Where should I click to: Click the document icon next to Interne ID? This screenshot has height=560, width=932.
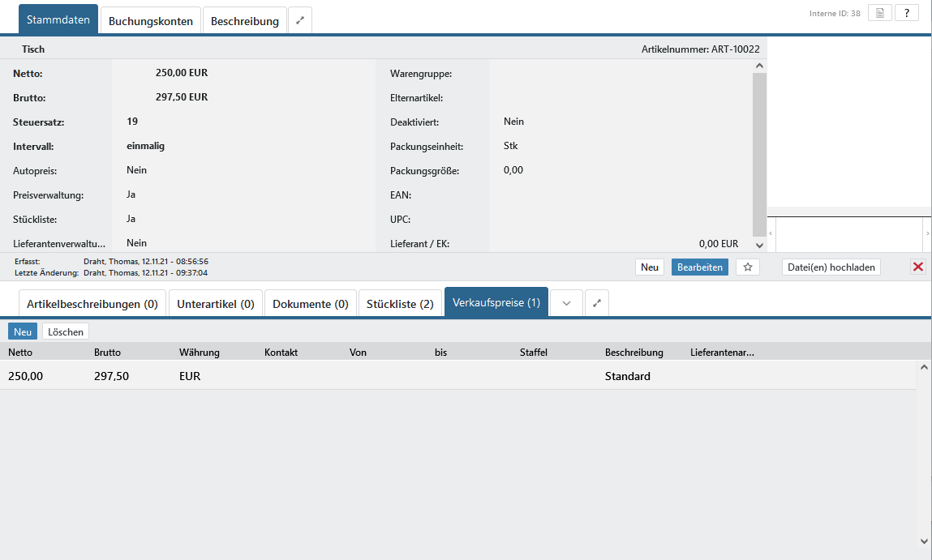point(880,13)
